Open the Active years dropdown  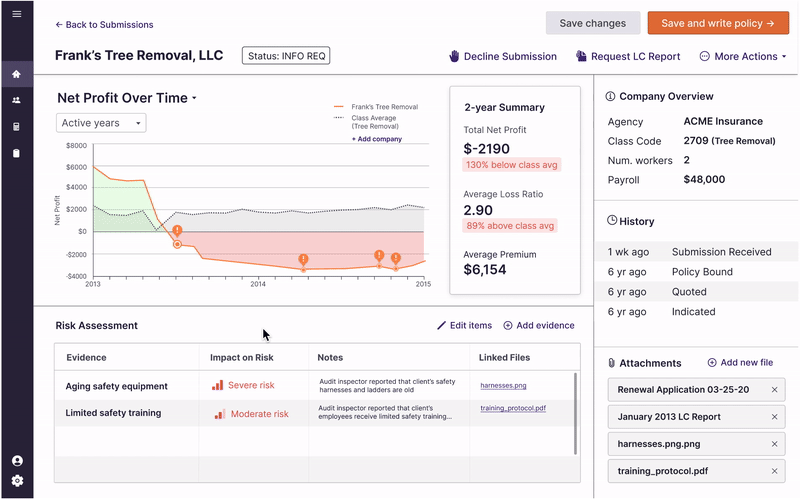pos(101,123)
